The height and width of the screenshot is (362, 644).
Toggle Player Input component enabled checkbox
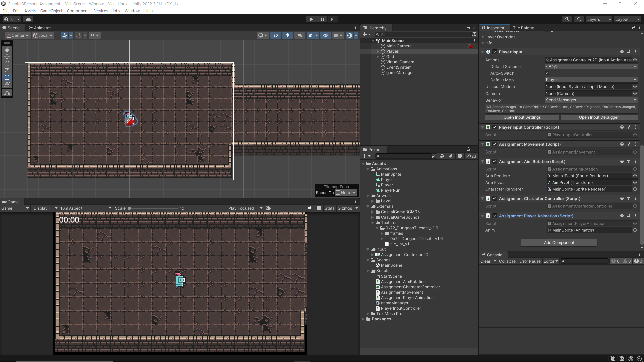495,52
